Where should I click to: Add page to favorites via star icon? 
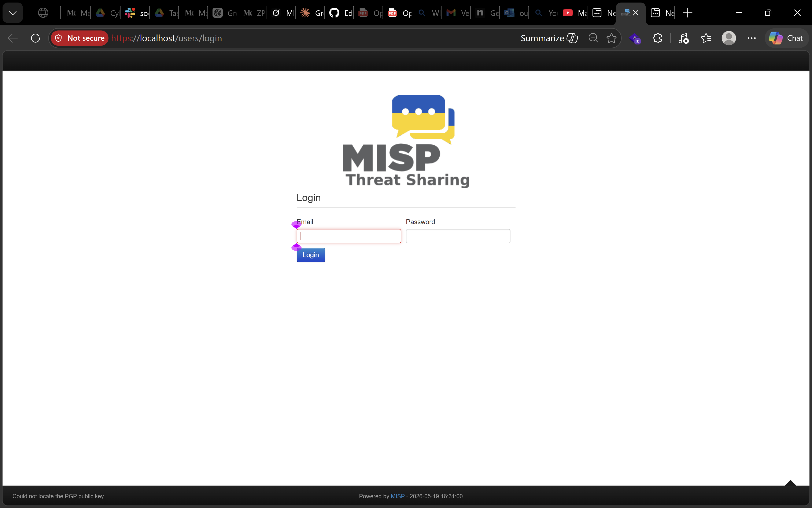click(x=611, y=38)
